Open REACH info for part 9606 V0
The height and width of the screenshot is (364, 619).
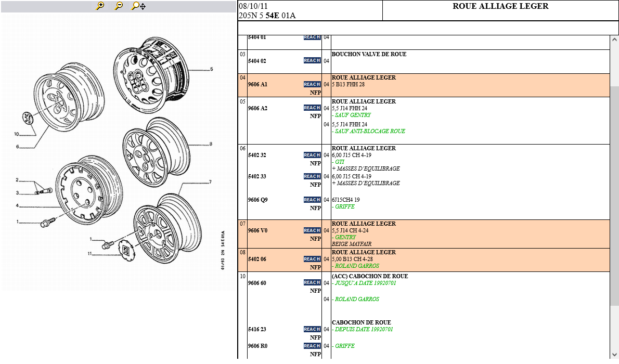[312, 230]
